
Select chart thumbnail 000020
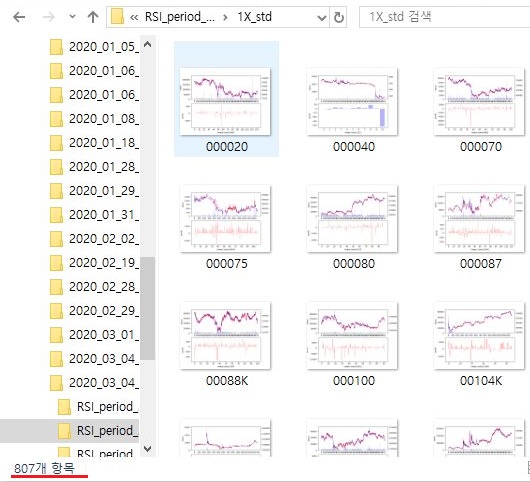tap(225, 101)
